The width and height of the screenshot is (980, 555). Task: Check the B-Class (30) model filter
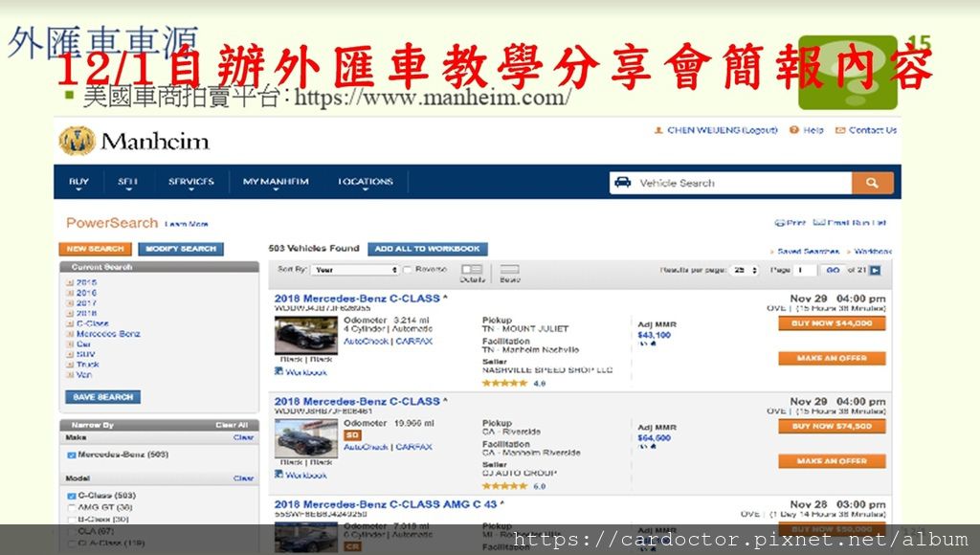(x=71, y=520)
